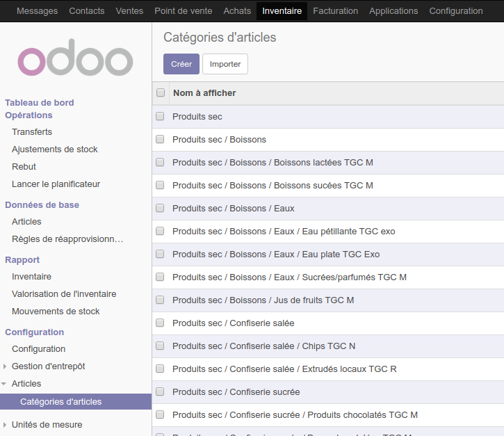Image resolution: width=504 pixels, height=436 pixels.
Task: Expand the Unités de mesure menu
Action: (x=47, y=425)
